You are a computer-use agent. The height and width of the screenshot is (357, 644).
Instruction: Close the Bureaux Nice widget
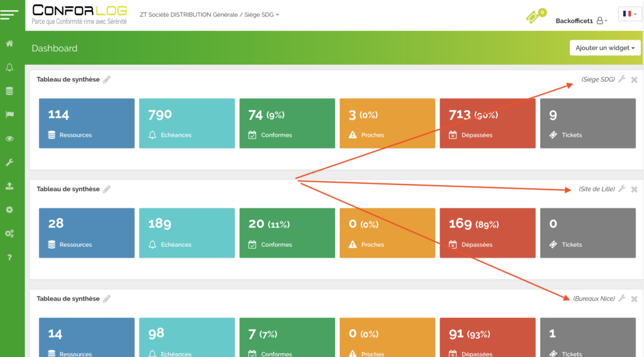(x=634, y=299)
